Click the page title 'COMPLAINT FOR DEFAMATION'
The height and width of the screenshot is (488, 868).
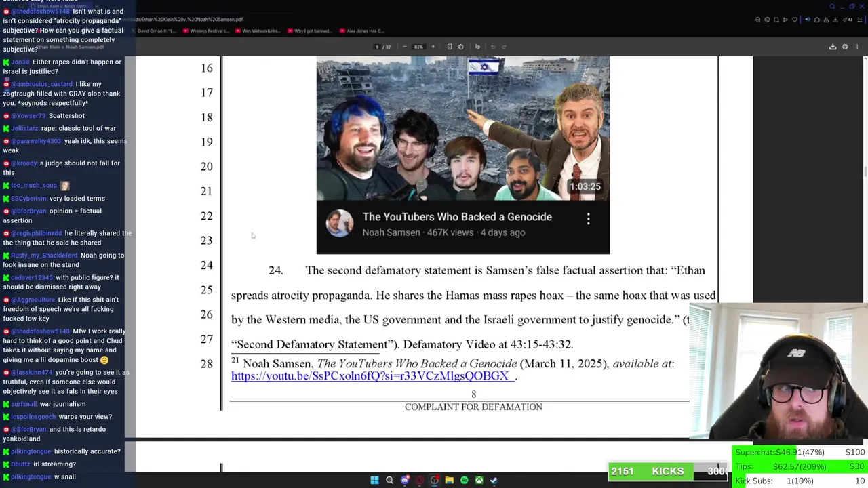[473, 407]
